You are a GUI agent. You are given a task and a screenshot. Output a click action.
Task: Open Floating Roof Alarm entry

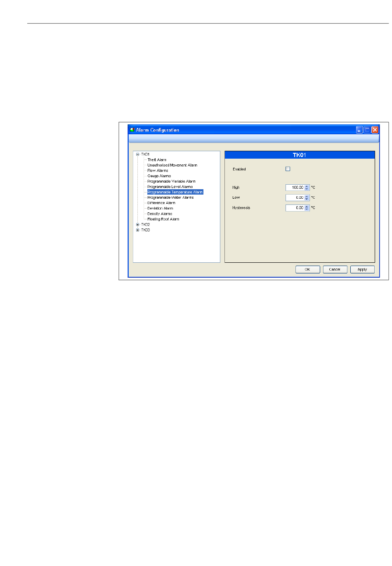click(x=163, y=219)
